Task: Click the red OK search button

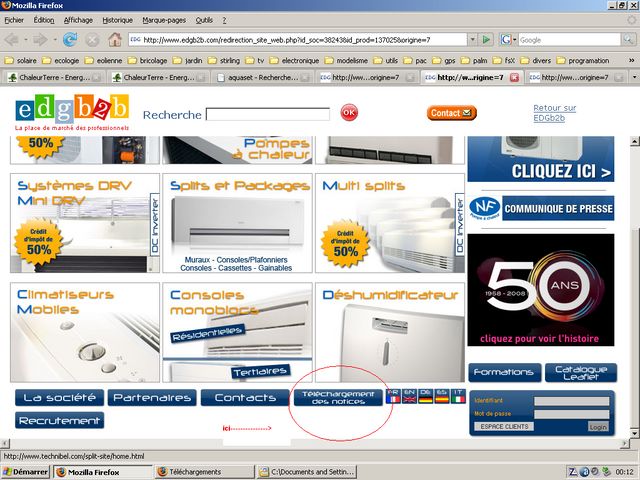Action: pyautogui.click(x=348, y=113)
